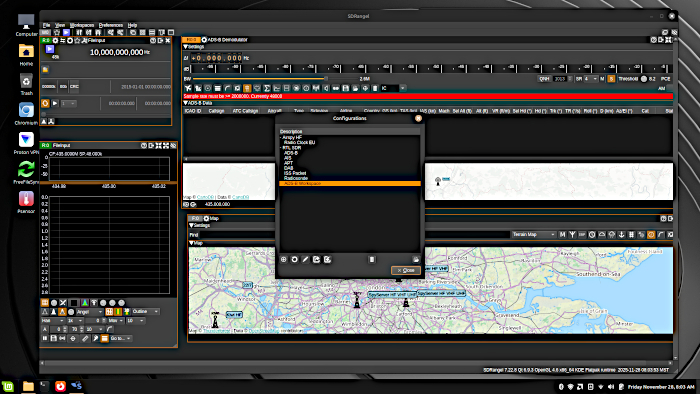Image resolution: width=700 pixels, height=394 pixels.
Task: Click the export configuration icon
Action: click(x=317, y=259)
